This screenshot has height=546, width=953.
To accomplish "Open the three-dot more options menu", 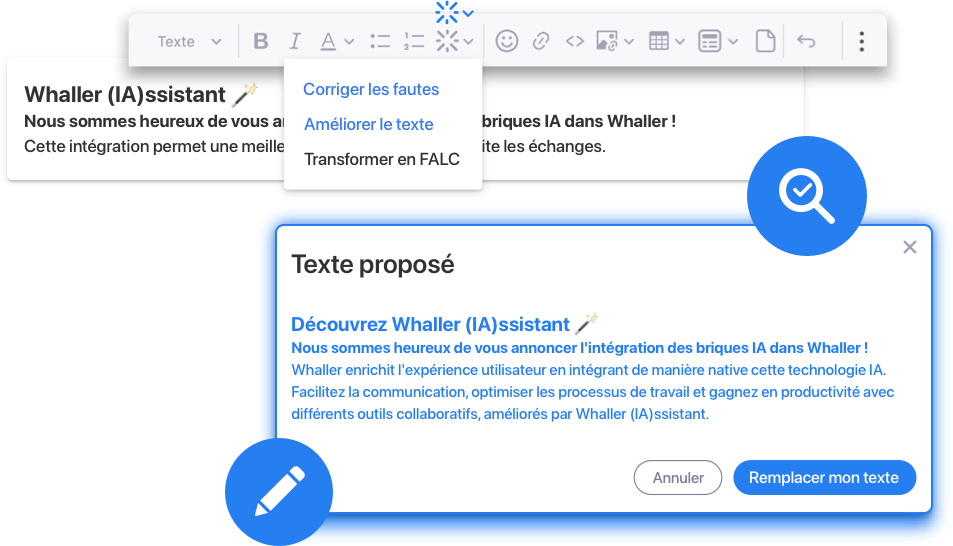I will 862,41.
